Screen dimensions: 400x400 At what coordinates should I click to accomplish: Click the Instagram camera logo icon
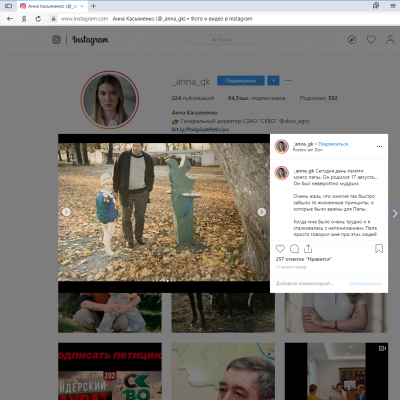click(56, 40)
